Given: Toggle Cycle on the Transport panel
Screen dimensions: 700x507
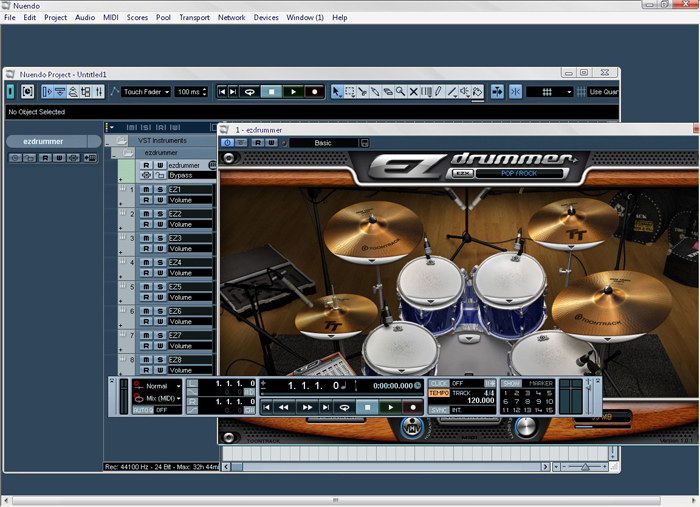Looking at the screenshot, I should [344, 407].
